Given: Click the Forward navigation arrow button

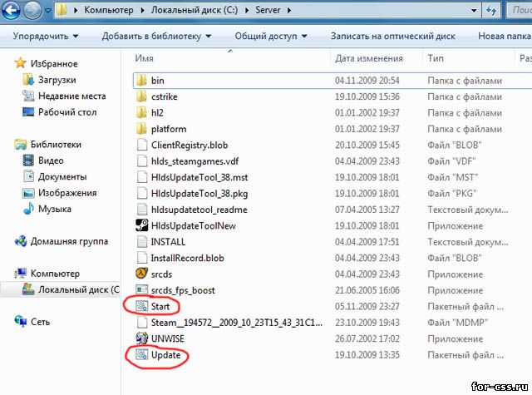Looking at the screenshot, I should click(x=33, y=11).
